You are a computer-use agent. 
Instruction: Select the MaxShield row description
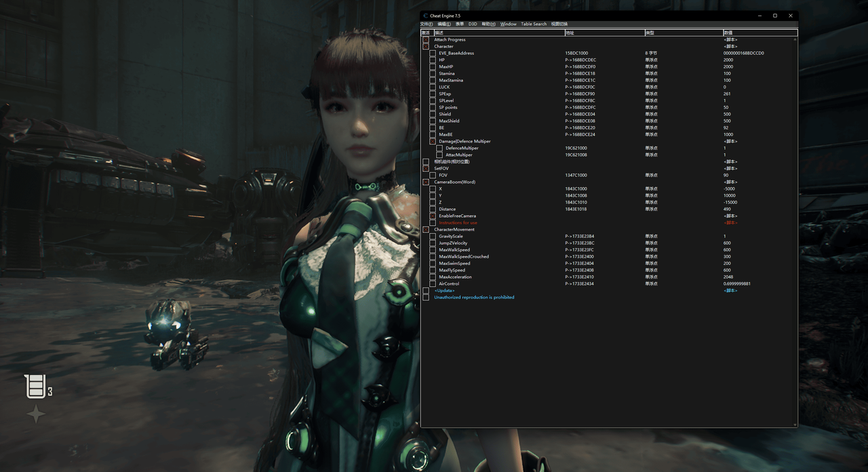pyautogui.click(x=449, y=121)
